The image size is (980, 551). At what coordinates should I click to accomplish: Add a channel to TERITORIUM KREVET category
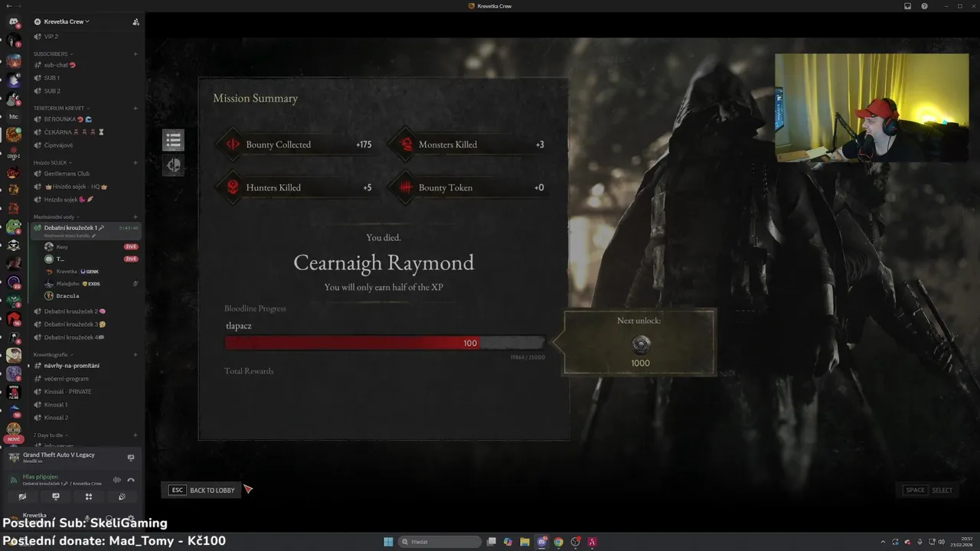136,109
